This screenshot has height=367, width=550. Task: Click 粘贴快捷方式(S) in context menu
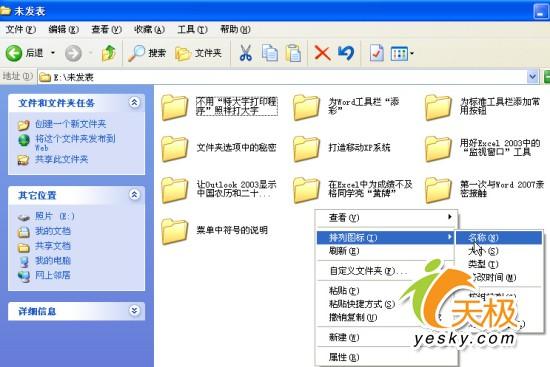pos(361,304)
